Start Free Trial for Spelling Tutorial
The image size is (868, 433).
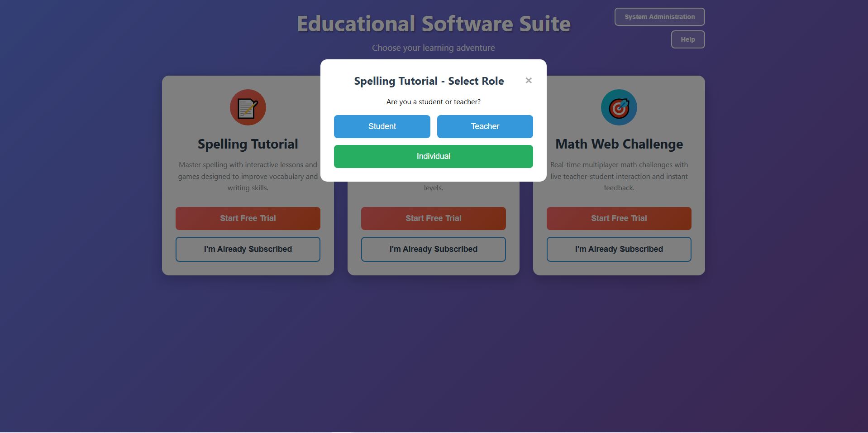point(248,218)
